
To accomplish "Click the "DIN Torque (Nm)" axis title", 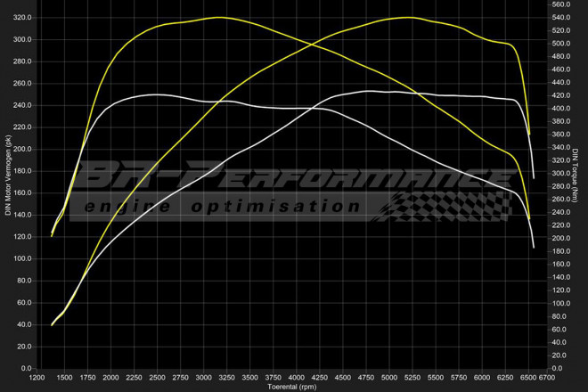I will point(576,178).
